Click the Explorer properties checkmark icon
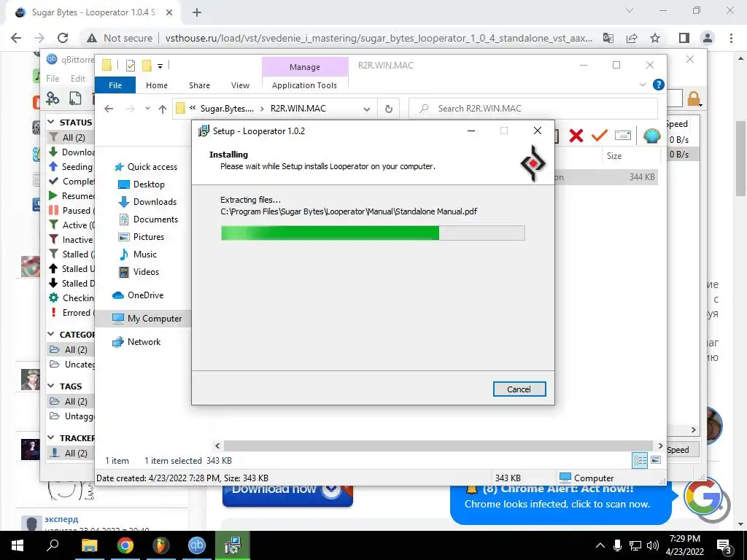The width and height of the screenshot is (747, 560). 130,66
